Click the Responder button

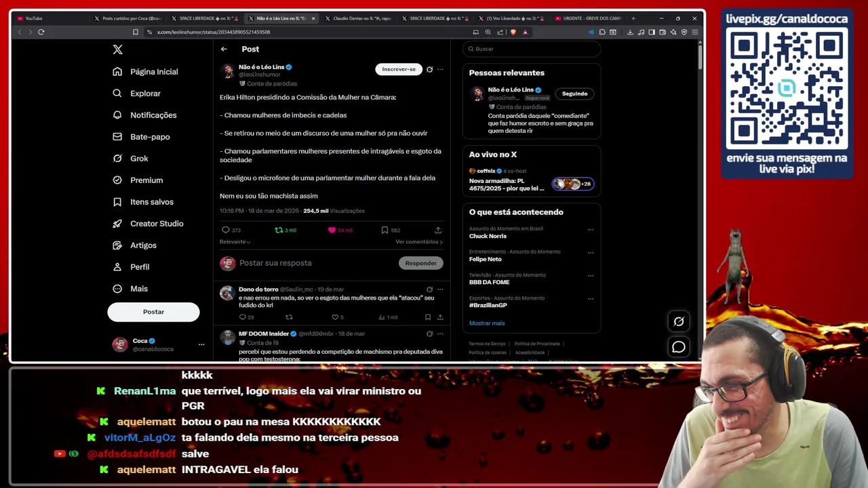pos(420,263)
